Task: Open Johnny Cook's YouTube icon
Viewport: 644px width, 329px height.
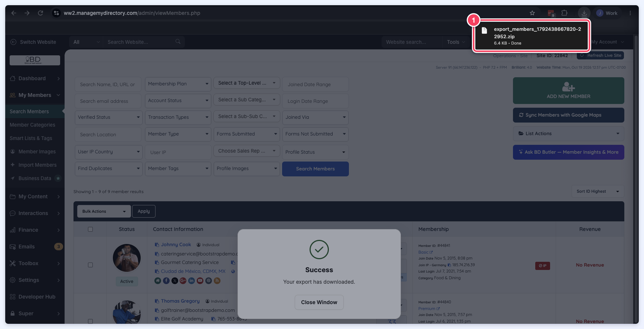Action: pyautogui.click(x=200, y=281)
